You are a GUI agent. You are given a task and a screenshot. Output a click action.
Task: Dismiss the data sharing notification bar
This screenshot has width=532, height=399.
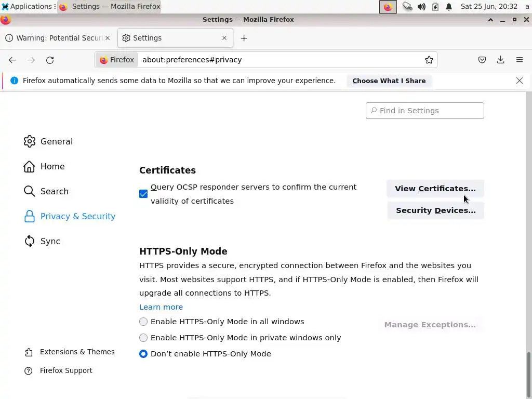click(520, 81)
